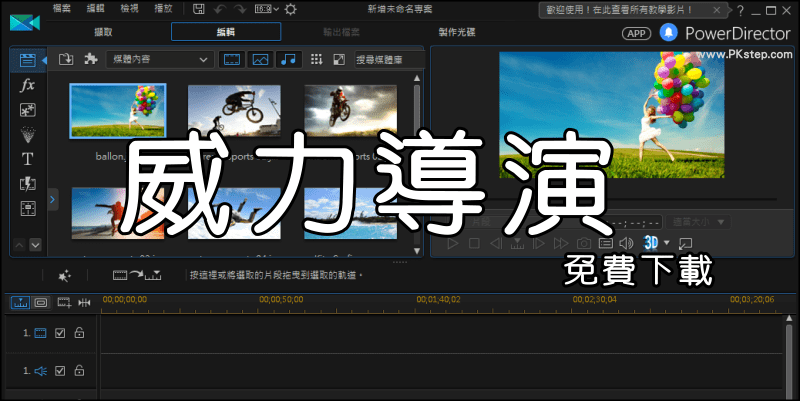Uncheck video track 1 enable checkbox
Viewport: 800px width, 401px height.
click(x=60, y=333)
